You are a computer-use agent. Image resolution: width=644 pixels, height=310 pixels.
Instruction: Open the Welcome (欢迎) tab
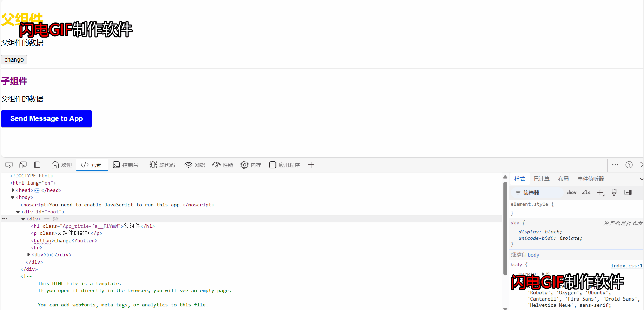pyautogui.click(x=61, y=165)
